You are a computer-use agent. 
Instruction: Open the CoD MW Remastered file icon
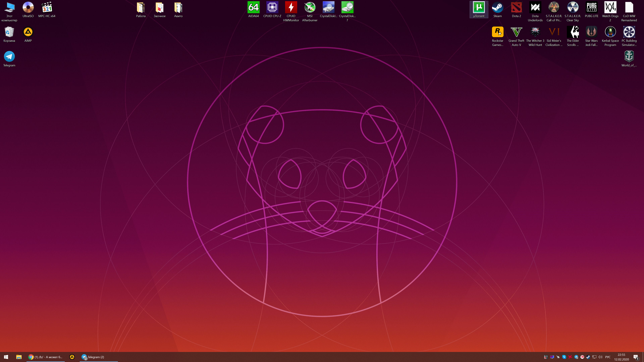click(x=629, y=12)
